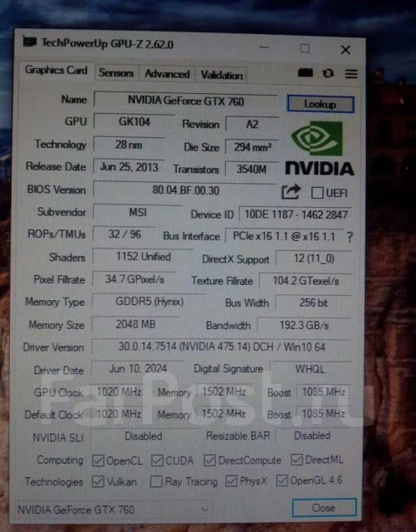This screenshot has height=532, width=416.
Task: Click the GPU field GK104
Action: (x=135, y=122)
